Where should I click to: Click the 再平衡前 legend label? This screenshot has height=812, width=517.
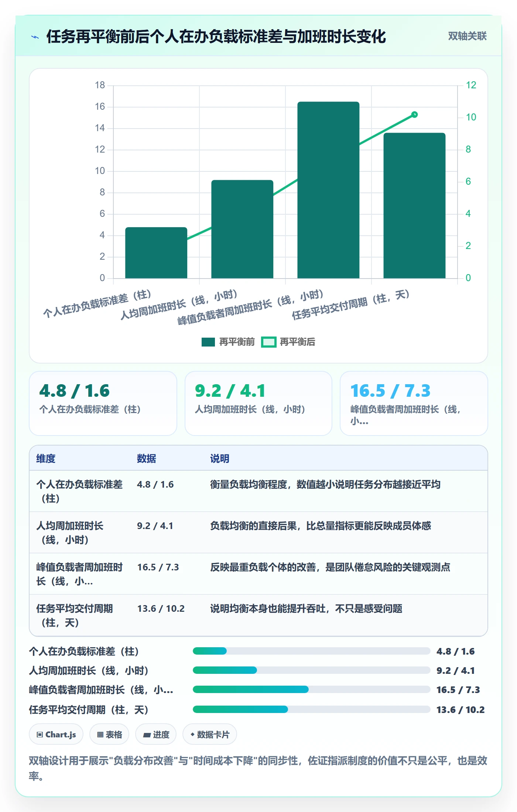click(237, 342)
